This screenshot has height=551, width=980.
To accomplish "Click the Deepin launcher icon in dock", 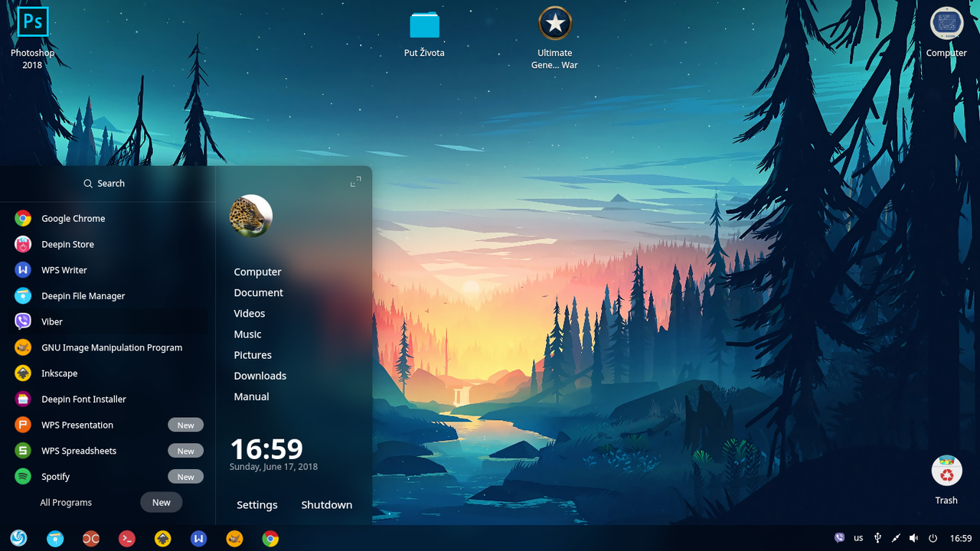I will [x=19, y=538].
